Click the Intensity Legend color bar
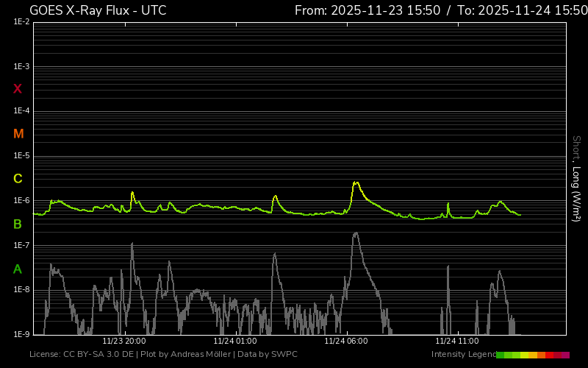This screenshot has height=368, width=588. [x=533, y=355]
